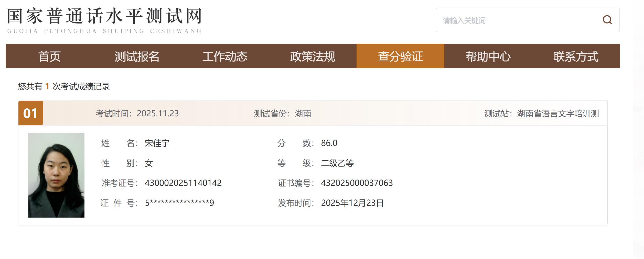Click the publish date 2025年12月23日

352,203
